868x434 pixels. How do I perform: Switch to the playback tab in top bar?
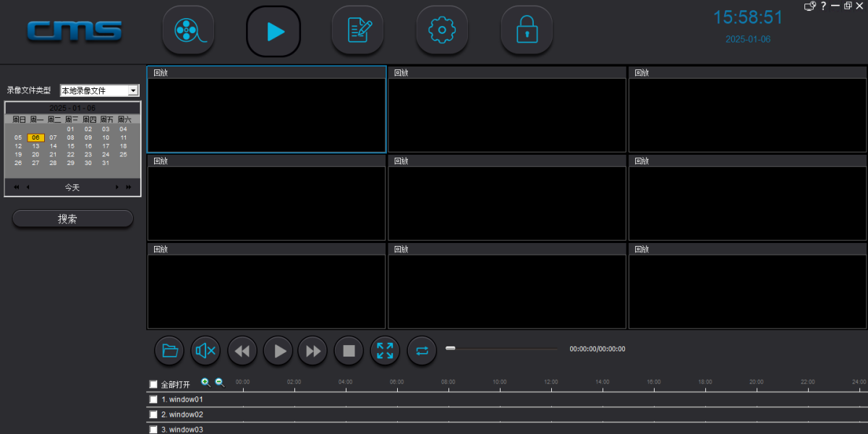(273, 30)
